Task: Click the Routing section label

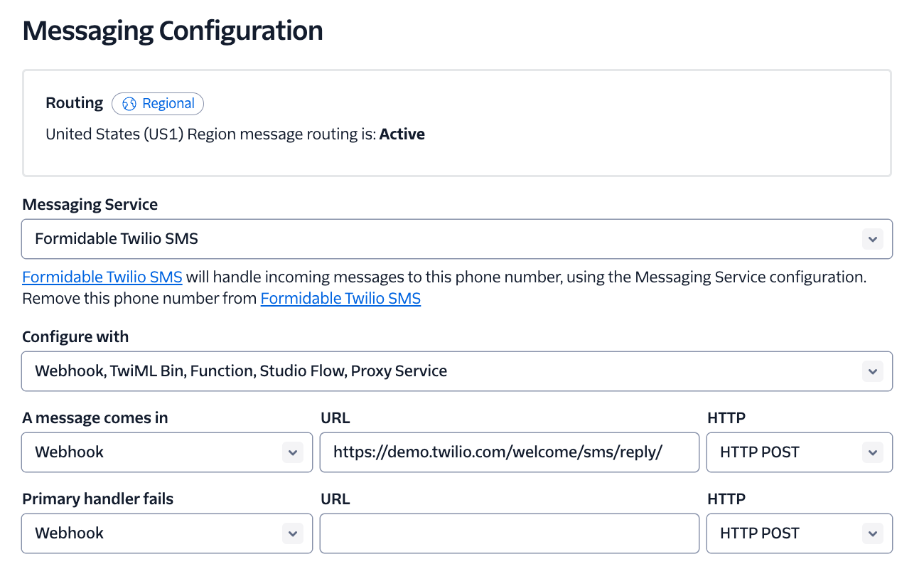Action: pos(74,102)
